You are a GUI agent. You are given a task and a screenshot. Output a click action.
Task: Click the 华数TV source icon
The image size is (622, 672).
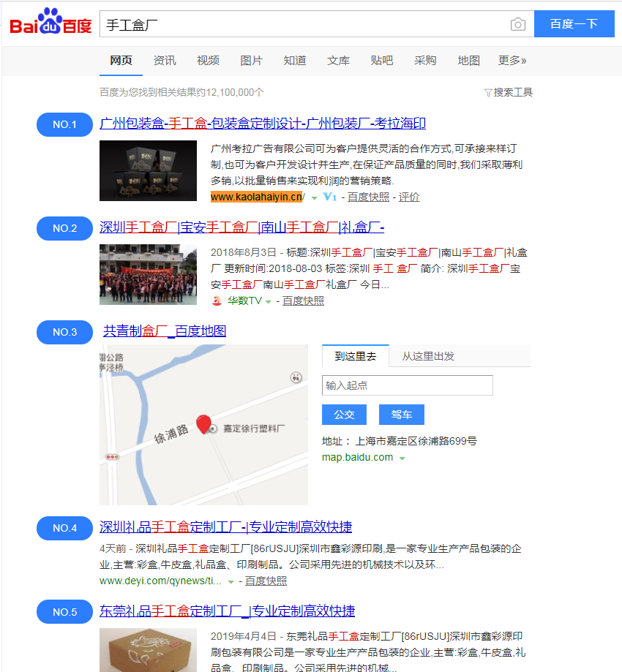217,301
